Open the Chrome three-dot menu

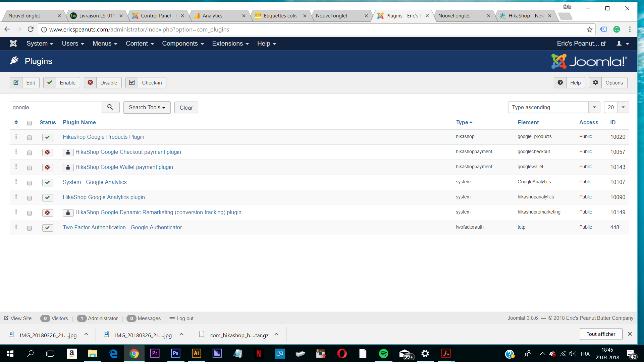[630, 29]
